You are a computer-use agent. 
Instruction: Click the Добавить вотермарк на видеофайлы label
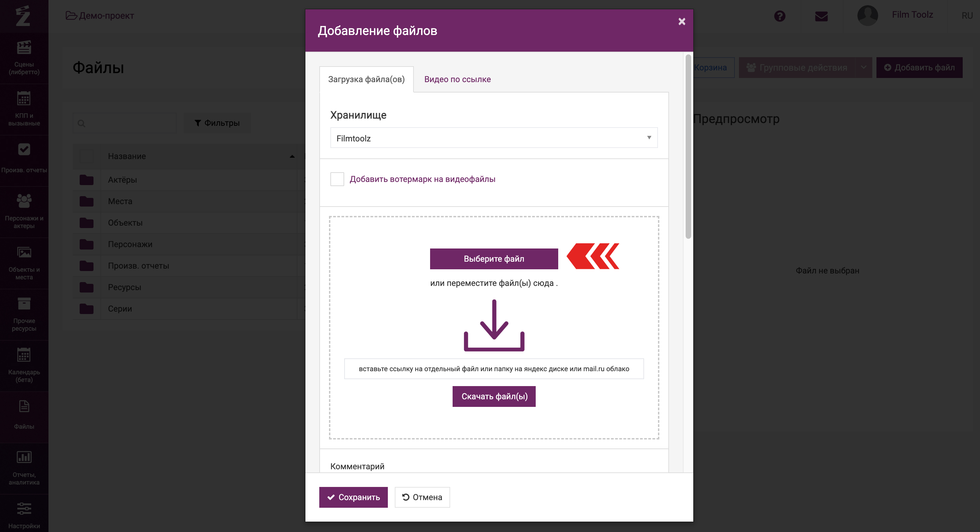[x=422, y=179]
